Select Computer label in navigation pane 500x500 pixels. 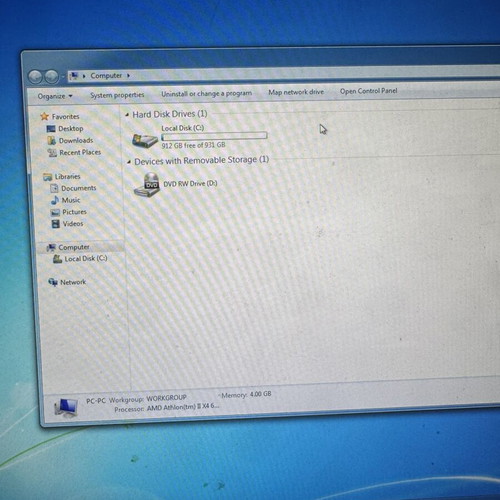pyautogui.click(x=74, y=247)
